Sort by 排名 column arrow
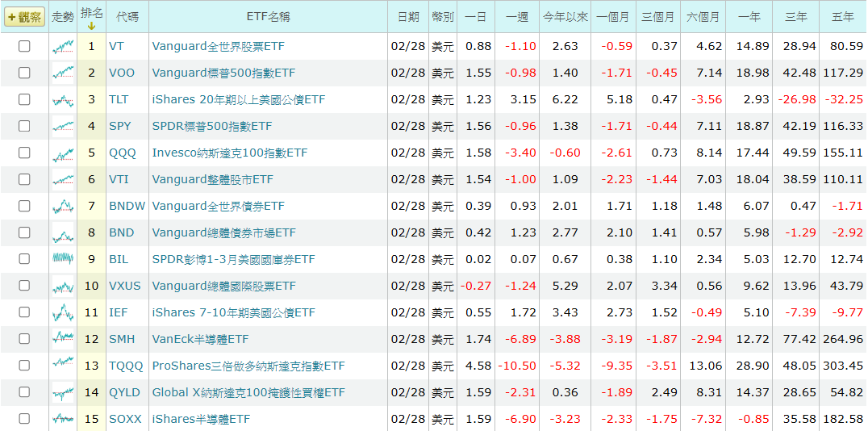This screenshot has height=431, width=868. point(91,25)
